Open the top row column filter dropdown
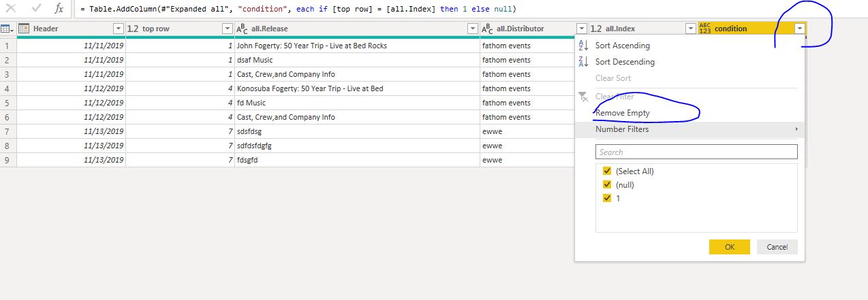 point(228,29)
